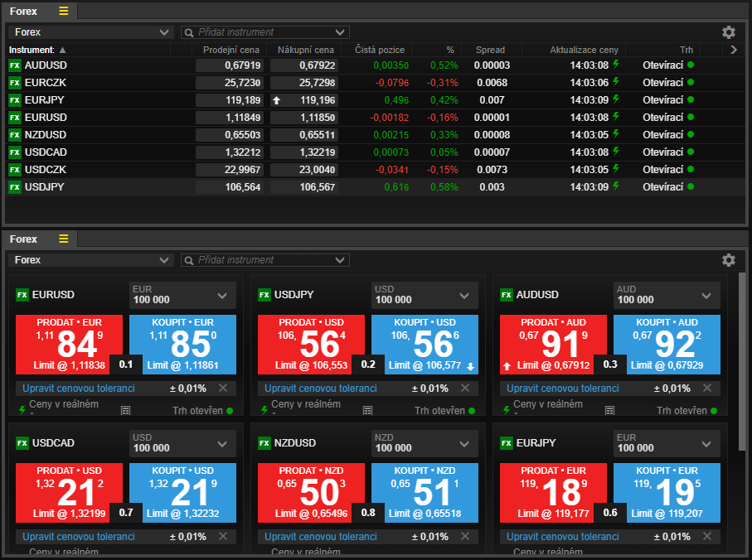Click the FX icon in USDJPY tile header
The width and height of the screenshot is (752, 560).
click(x=264, y=295)
